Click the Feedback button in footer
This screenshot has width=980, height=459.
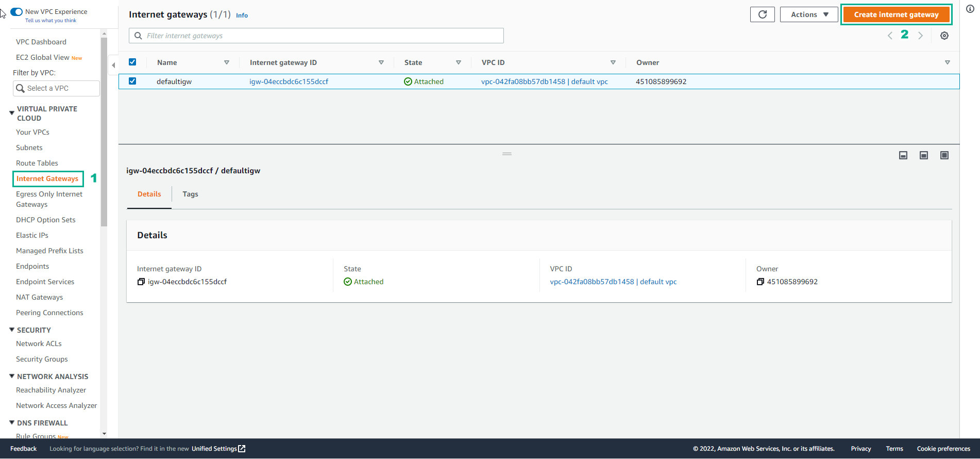pos(23,449)
